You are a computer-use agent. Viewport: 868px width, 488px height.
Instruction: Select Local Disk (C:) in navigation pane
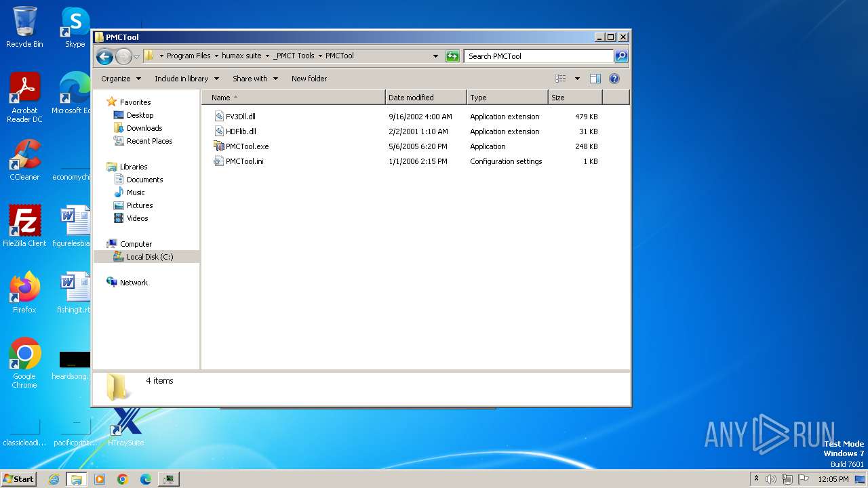pos(150,257)
